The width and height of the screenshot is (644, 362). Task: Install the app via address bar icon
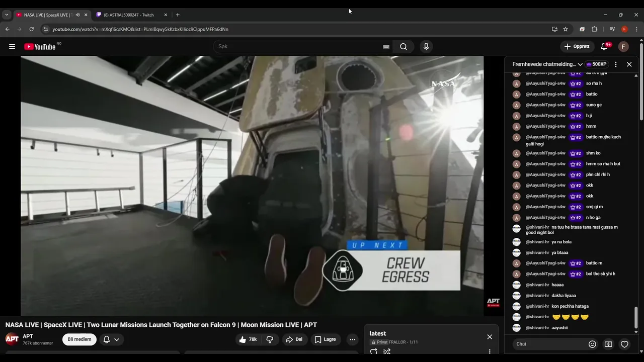tap(554, 29)
